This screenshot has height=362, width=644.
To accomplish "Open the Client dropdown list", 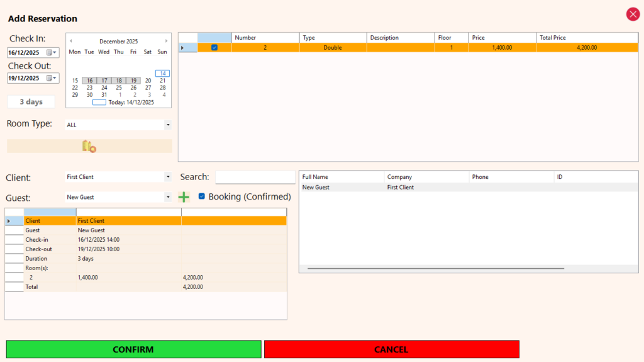I will [x=167, y=177].
